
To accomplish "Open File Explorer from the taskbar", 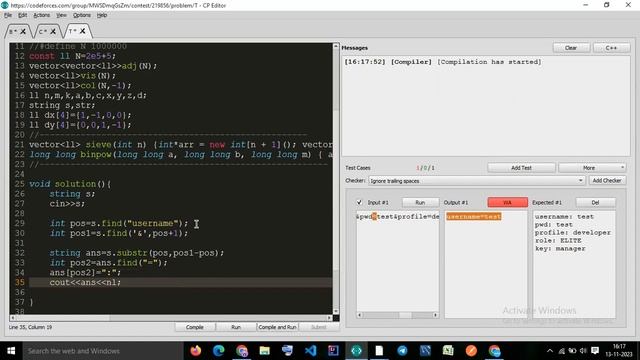I will pos(264,351).
